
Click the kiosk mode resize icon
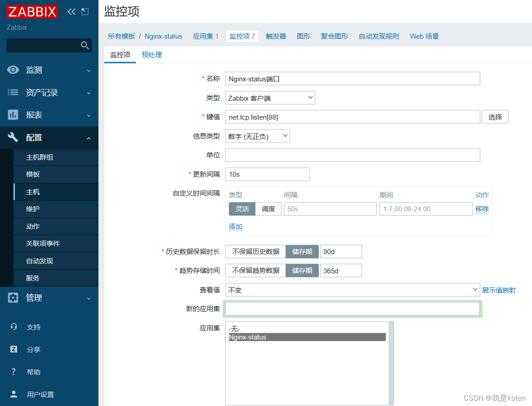click(x=85, y=12)
